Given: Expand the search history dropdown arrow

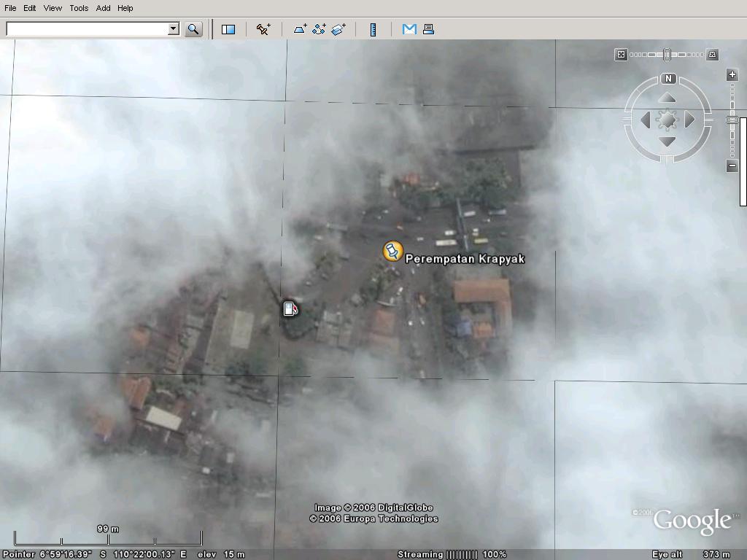Looking at the screenshot, I should pos(174,29).
